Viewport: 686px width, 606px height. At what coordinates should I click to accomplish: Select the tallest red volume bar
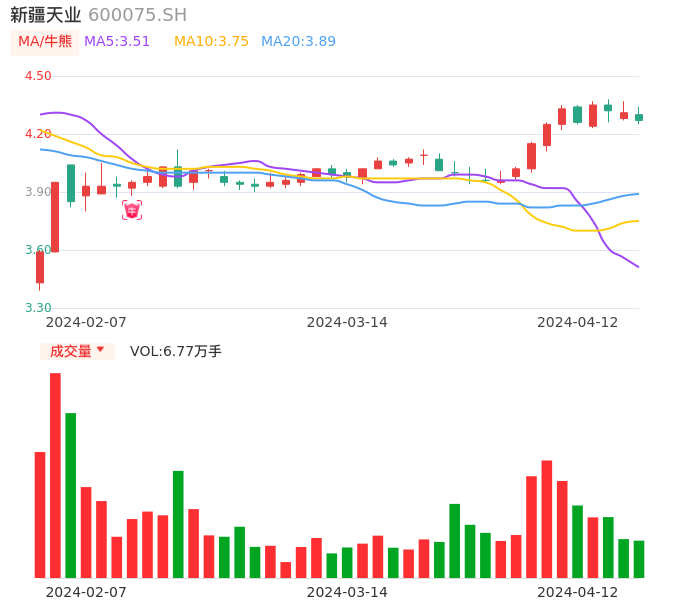pos(55,475)
